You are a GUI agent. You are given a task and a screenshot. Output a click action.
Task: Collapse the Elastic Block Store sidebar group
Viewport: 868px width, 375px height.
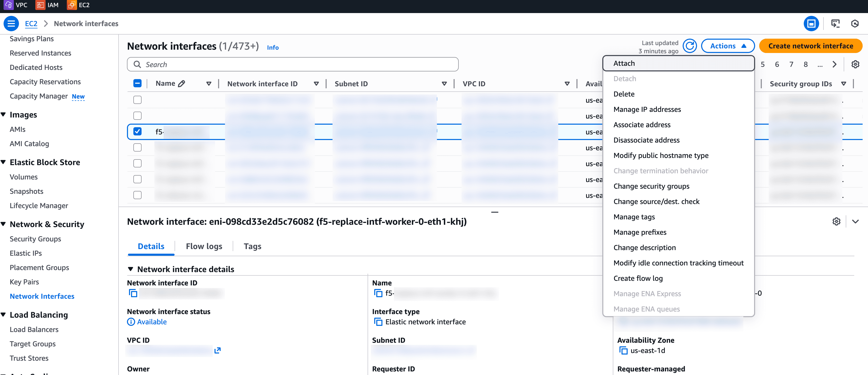click(x=3, y=162)
